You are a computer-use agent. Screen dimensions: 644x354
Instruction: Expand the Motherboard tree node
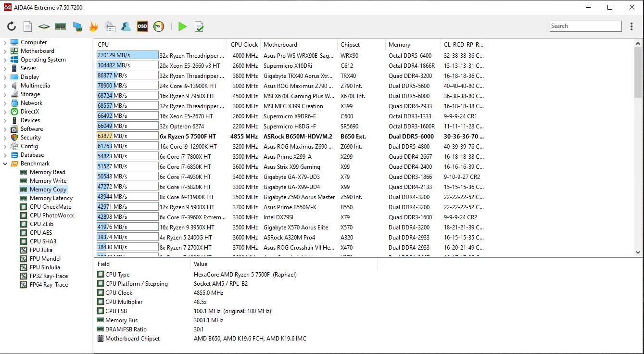[5, 51]
